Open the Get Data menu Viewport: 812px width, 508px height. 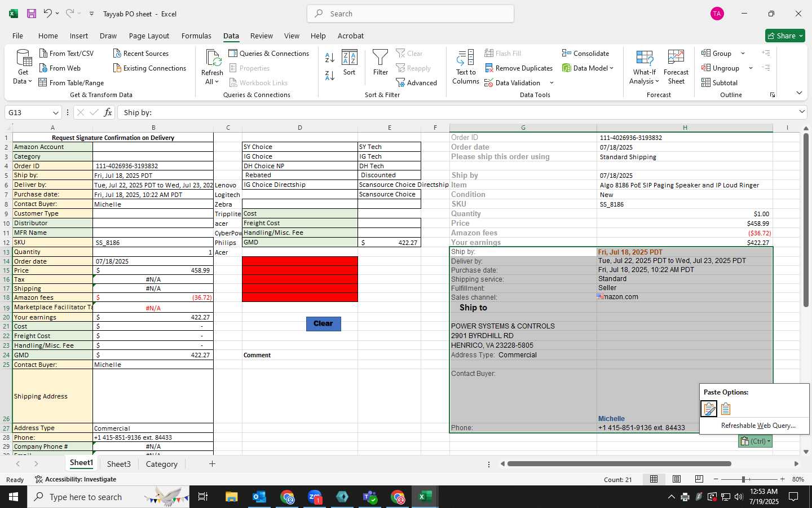pos(23,67)
